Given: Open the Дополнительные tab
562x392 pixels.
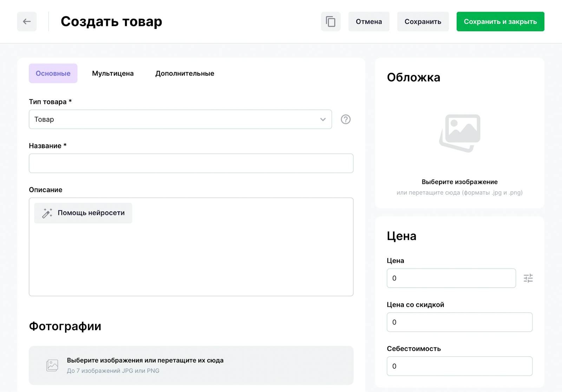Looking at the screenshot, I should (185, 73).
